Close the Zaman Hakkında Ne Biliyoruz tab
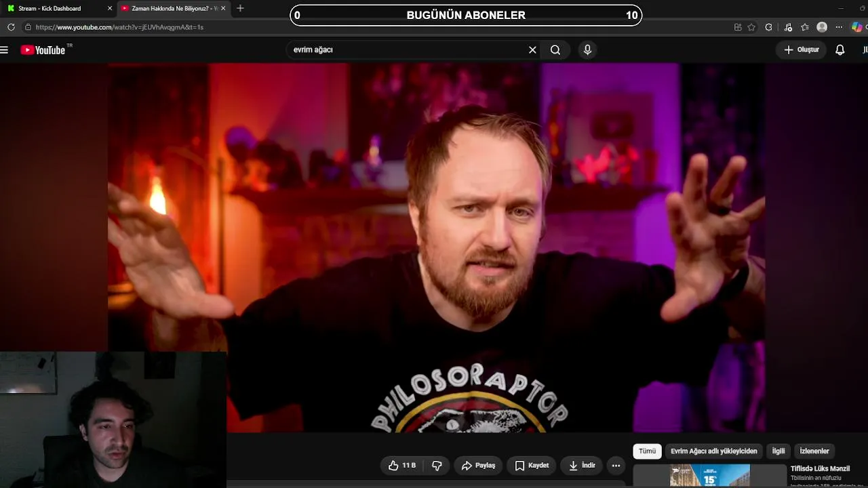Viewport: 868px width, 488px height. click(223, 8)
